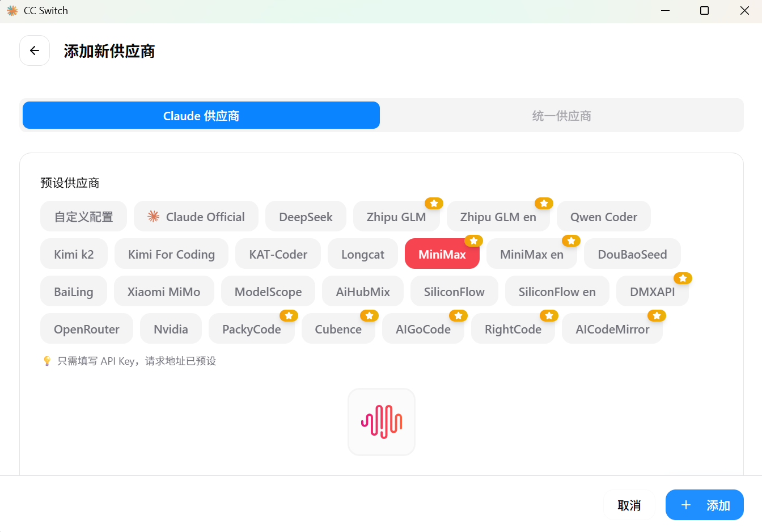Image resolution: width=762 pixels, height=532 pixels.
Task: Click the 添加新供应商 page title
Action: coord(109,51)
